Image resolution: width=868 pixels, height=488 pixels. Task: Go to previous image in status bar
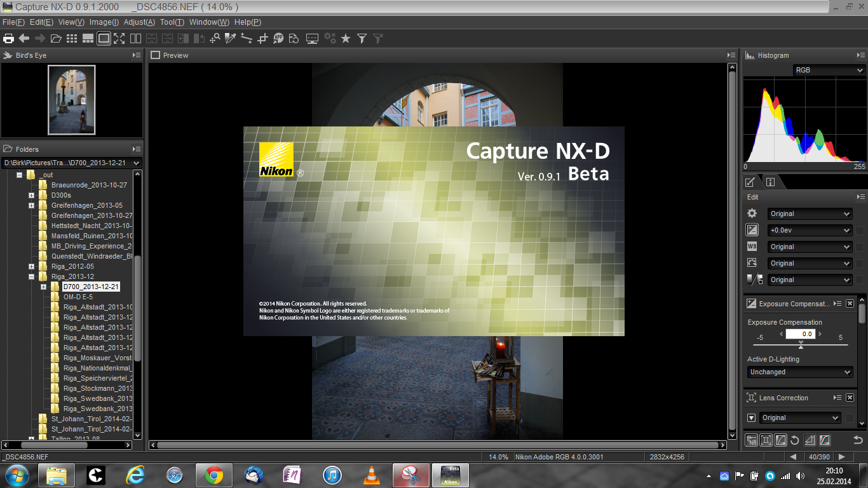[x=793, y=457]
